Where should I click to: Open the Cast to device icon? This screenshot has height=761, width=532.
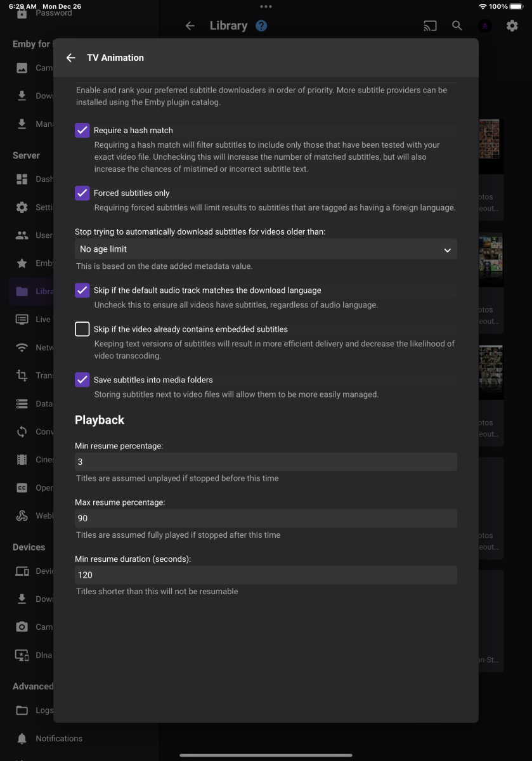click(x=431, y=26)
